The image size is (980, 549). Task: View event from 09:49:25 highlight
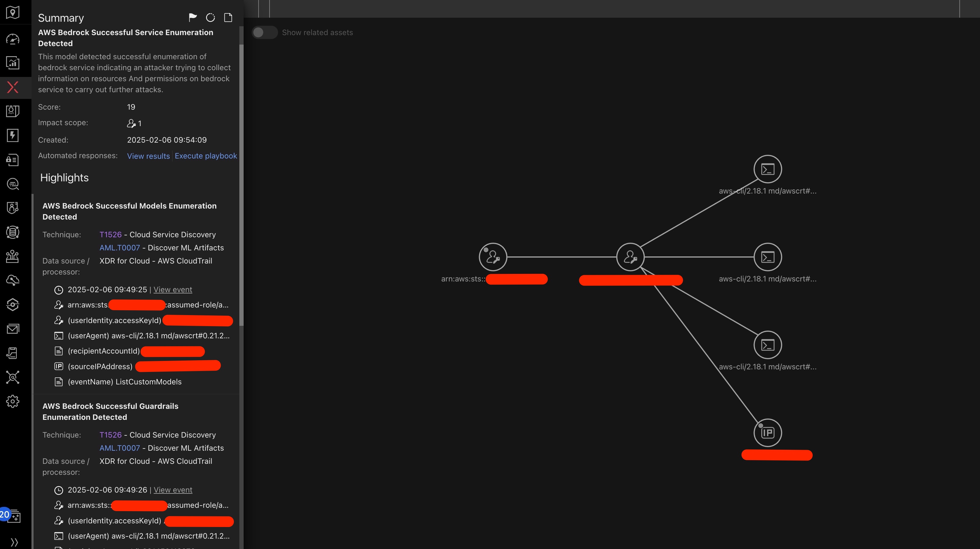(x=173, y=289)
